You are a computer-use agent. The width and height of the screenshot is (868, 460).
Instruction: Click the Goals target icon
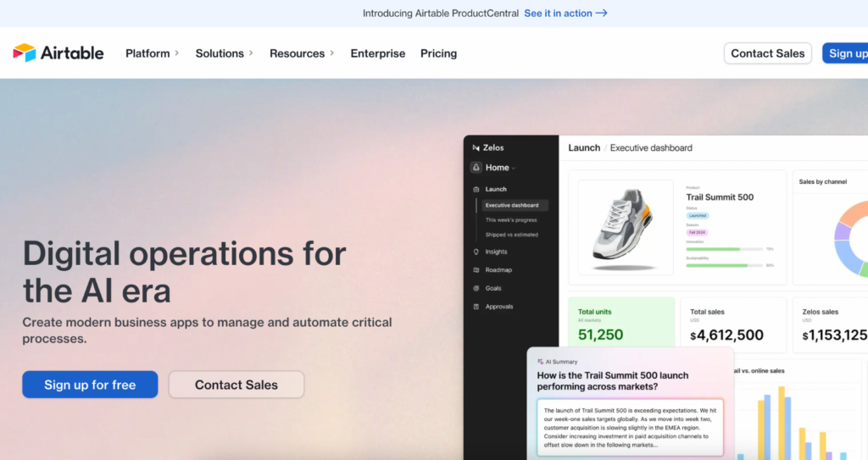click(x=476, y=288)
